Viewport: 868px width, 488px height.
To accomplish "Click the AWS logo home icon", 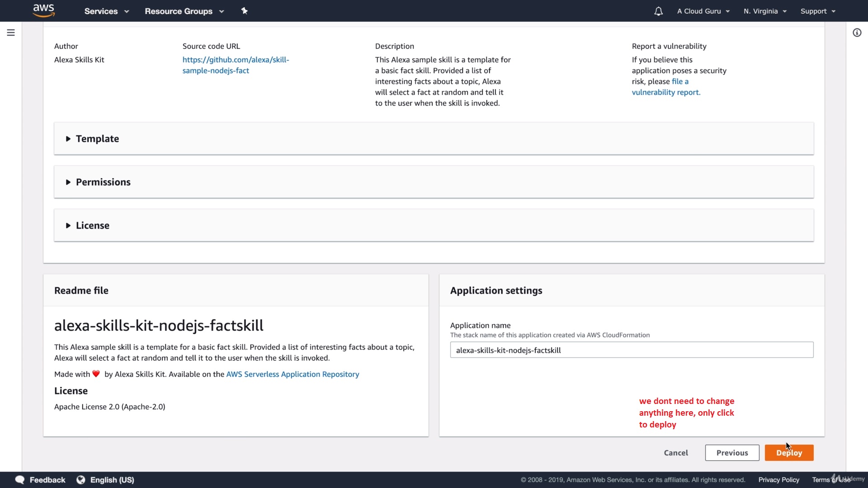I will coord(44,10).
